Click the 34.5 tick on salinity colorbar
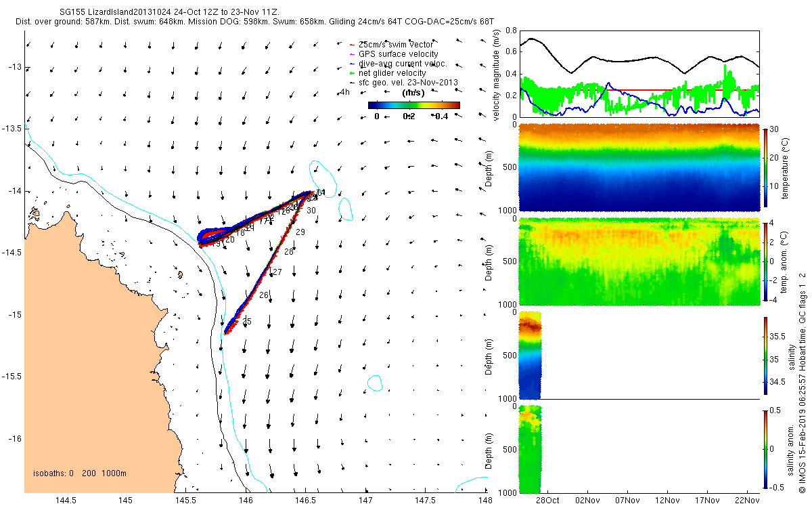The height and width of the screenshot is (508, 812). click(x=778, y=383)
